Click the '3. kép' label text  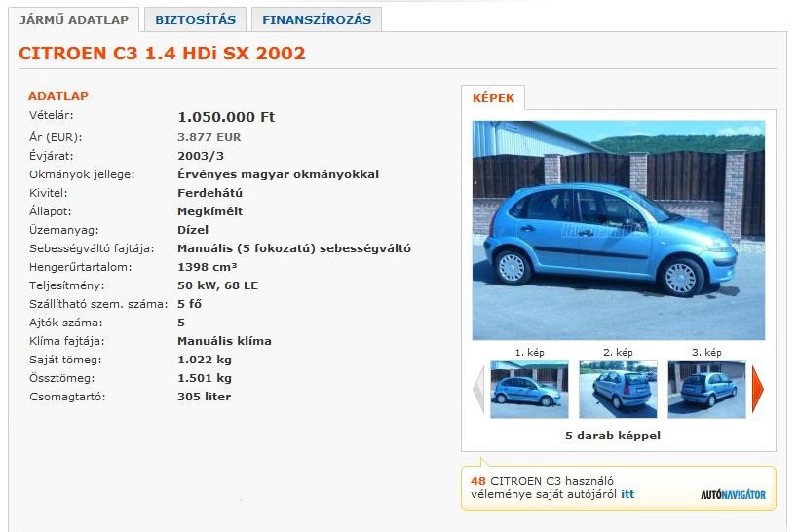pos(706,353)
